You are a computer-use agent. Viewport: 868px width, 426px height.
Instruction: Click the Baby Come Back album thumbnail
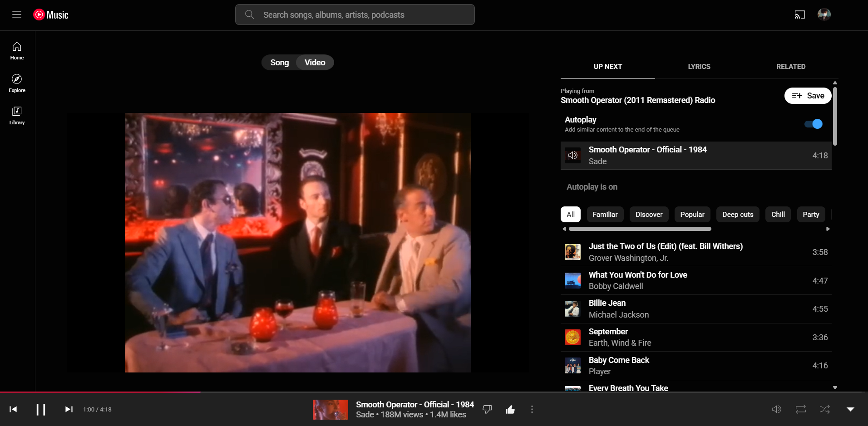click(572, 365)
